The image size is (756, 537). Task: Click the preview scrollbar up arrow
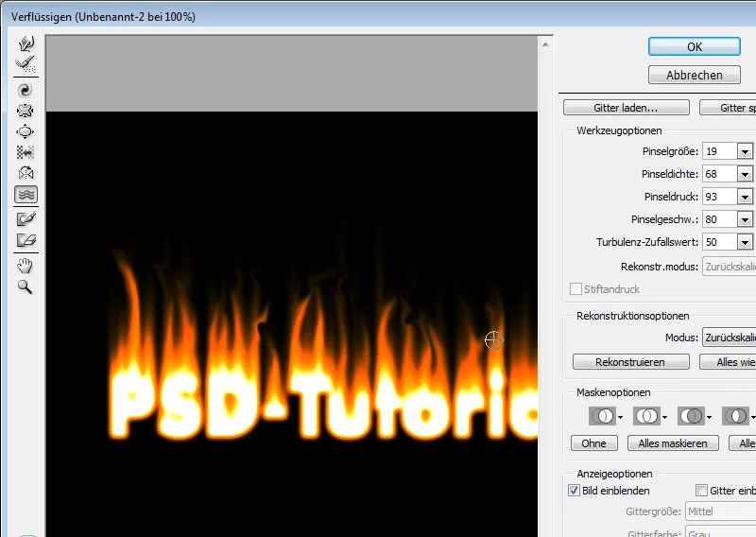(x=545, y=44)
